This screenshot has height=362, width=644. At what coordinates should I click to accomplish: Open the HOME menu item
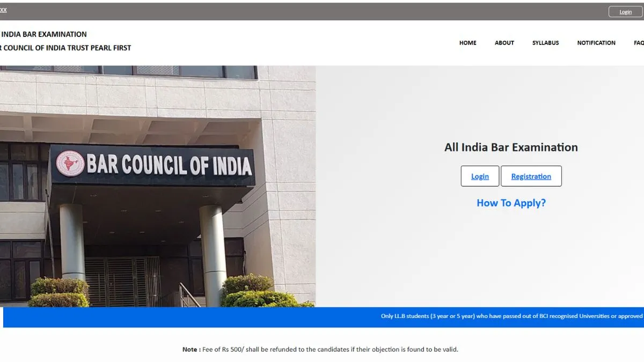[x=467, y=43]
